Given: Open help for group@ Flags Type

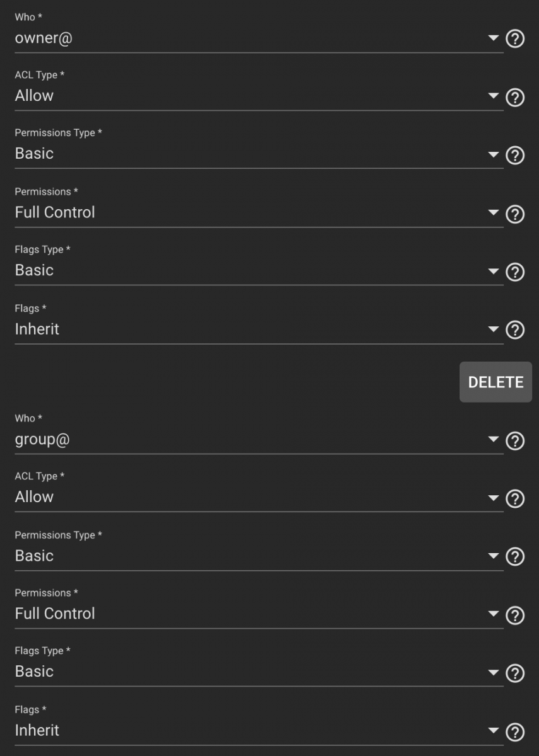Looking at the screenshot, I should click(x=515, y=673).
